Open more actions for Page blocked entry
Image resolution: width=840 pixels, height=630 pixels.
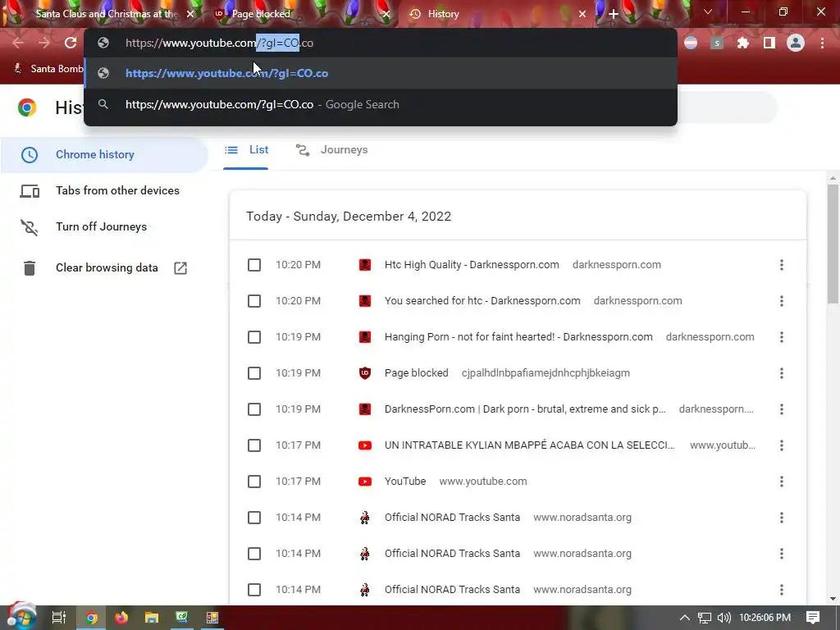click(x=782, y=373)
